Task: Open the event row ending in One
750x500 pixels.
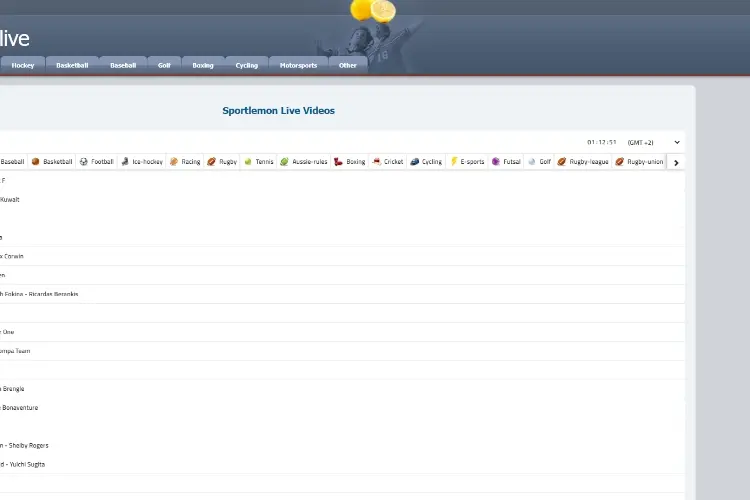Action: [x=342, y=332]
